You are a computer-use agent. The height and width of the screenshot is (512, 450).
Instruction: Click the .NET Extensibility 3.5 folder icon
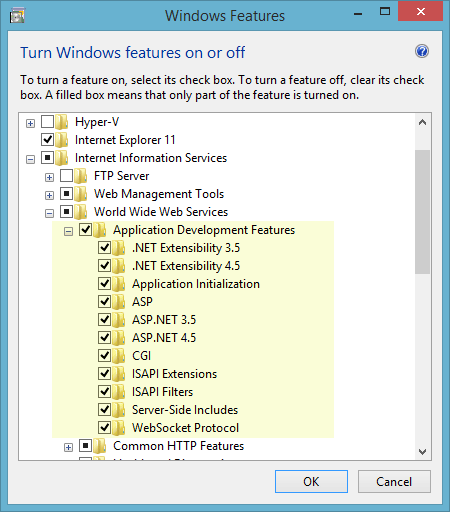coord(119,248)
